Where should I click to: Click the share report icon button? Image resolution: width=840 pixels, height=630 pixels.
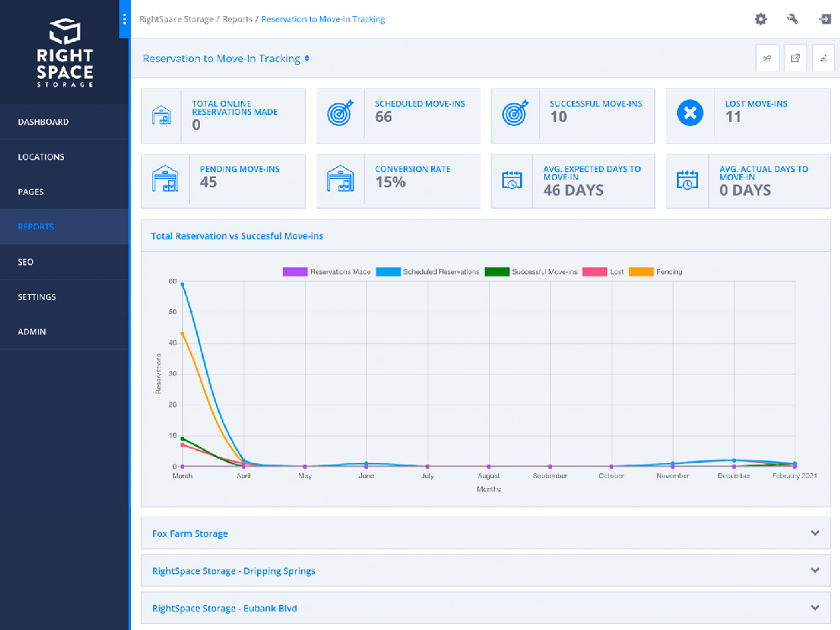tap(767, 58)
